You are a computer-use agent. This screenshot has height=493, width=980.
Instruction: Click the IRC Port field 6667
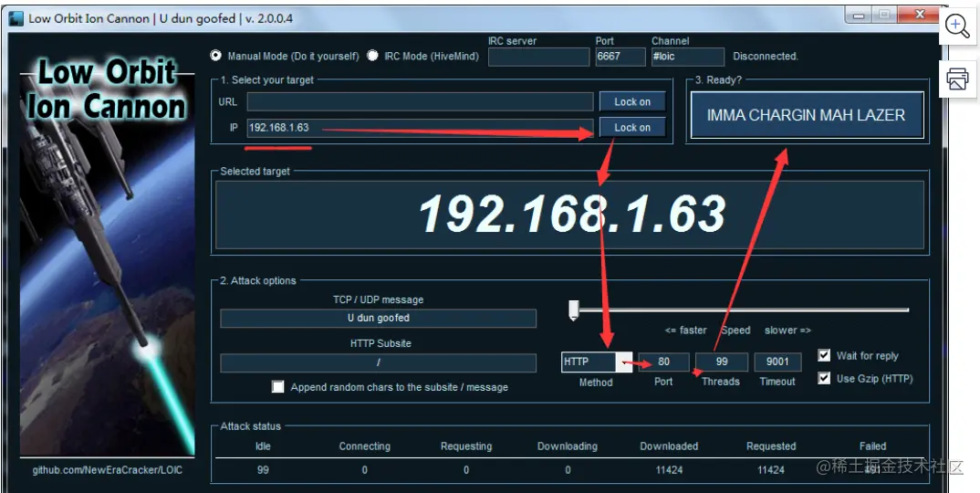pyautogui.click(x=620, y=57)
